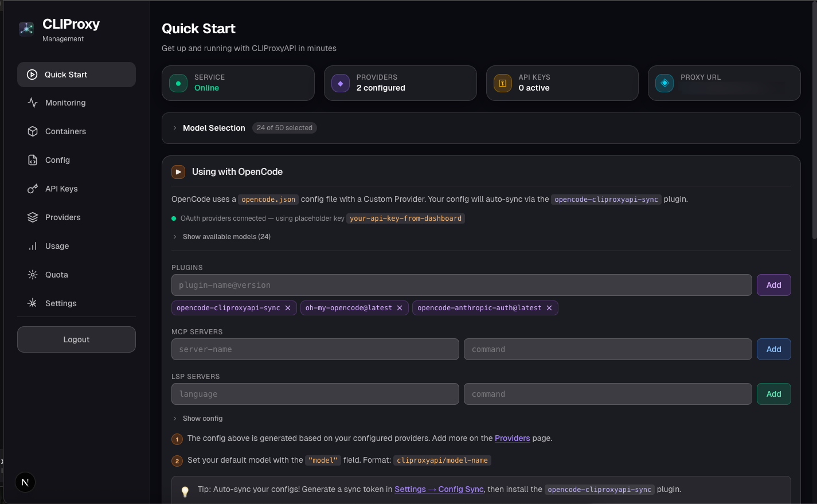Click the Config file icon
Screen dimensions: 817x504
[x=33, y=160]
